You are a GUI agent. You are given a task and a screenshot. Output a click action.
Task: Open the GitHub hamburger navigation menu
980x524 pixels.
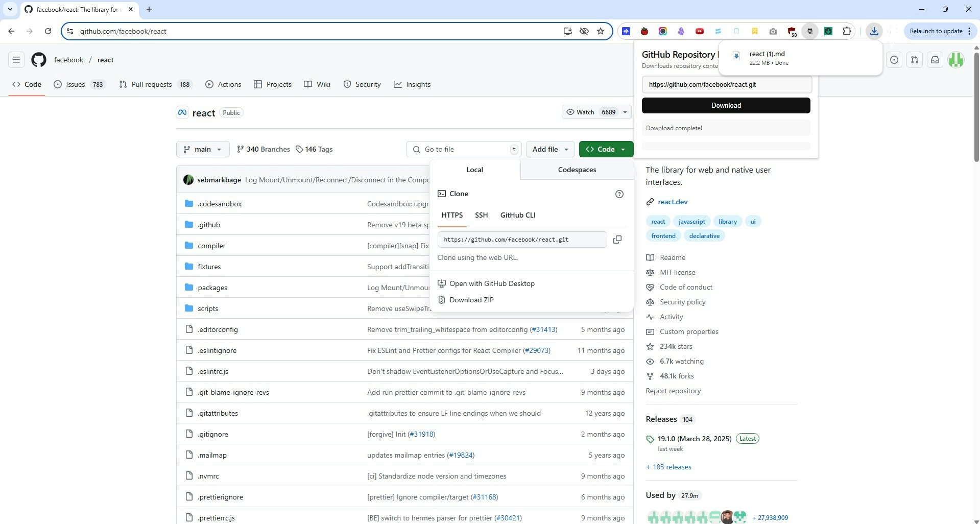click(16, 60)
